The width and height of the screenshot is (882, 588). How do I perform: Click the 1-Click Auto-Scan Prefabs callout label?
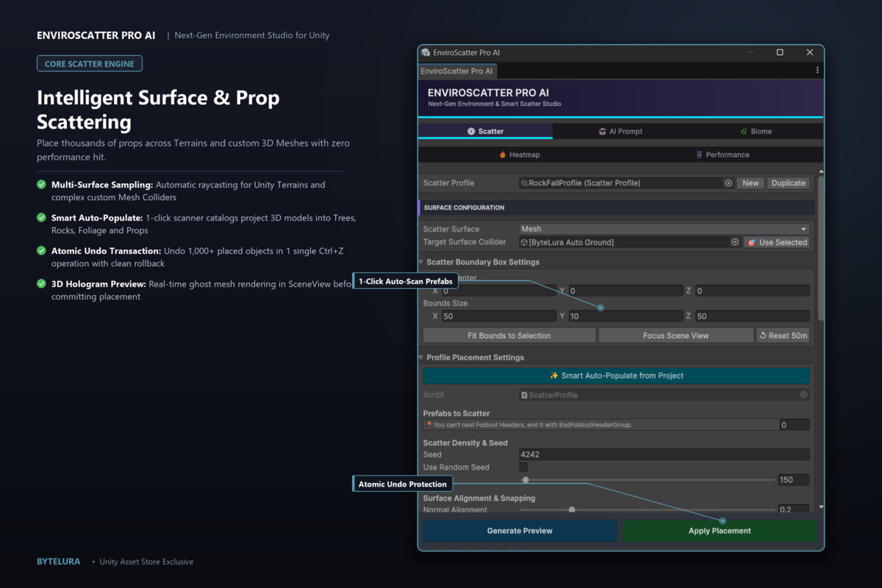pos(406,281)
